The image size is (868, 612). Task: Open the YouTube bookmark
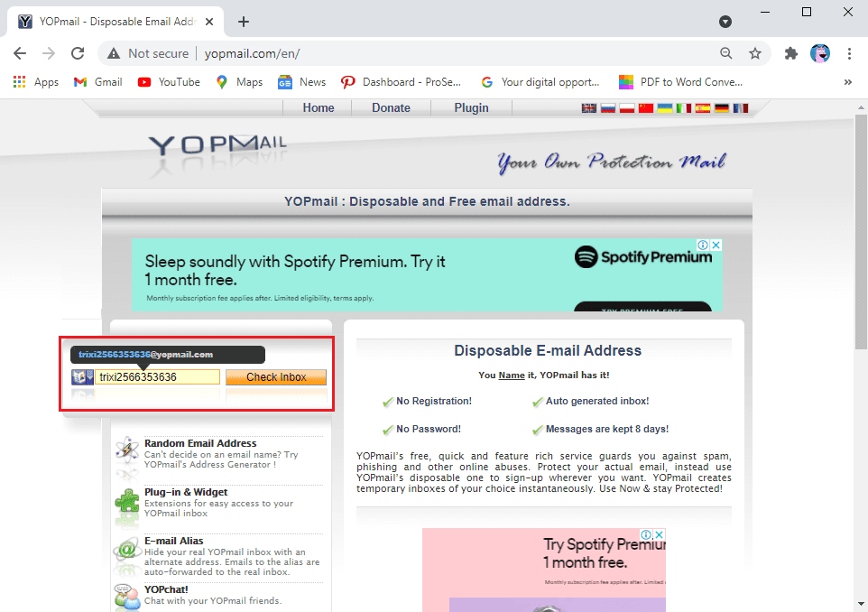coord(169,82)
